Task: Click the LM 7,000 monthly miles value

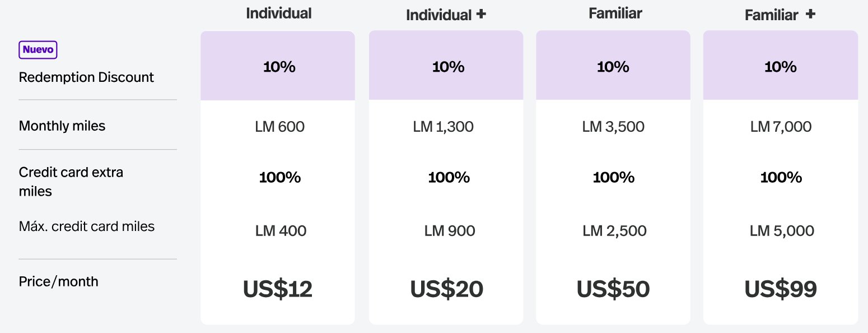Action: [x=781, y=127]
